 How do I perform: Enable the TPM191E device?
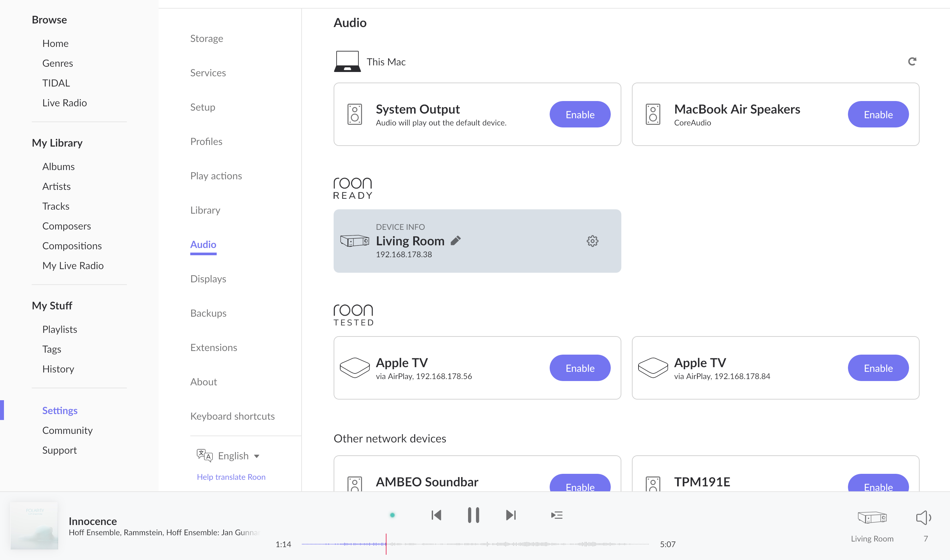878,483
